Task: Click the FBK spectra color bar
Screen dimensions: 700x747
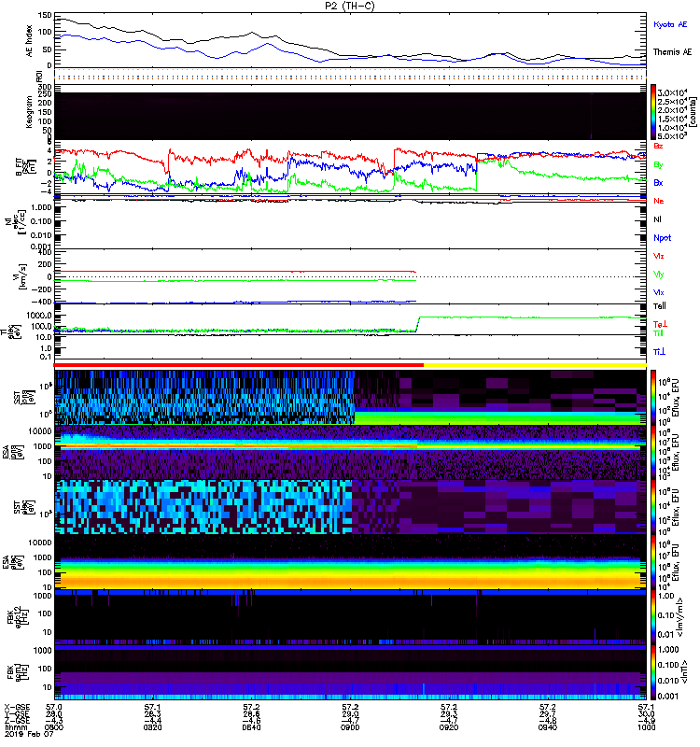Action: (641, 644)
